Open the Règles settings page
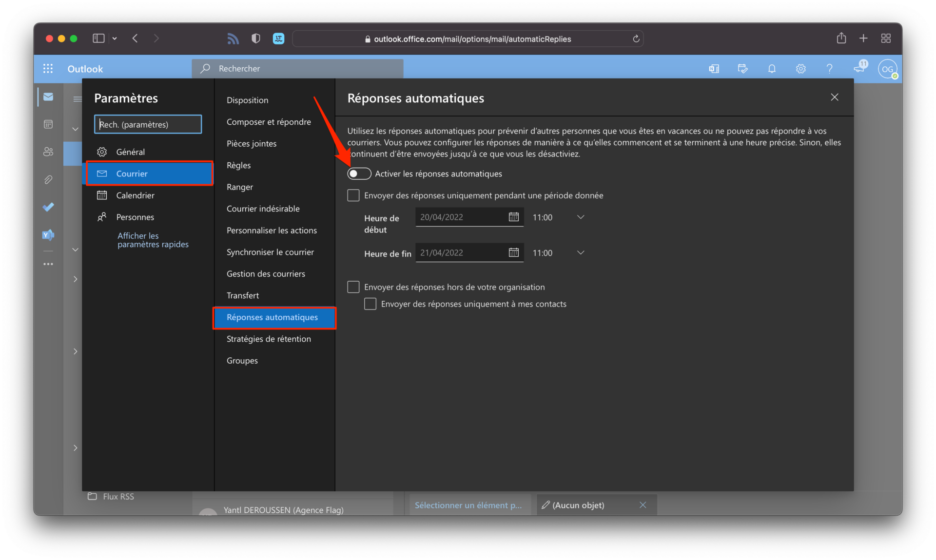 click(274, 165)
